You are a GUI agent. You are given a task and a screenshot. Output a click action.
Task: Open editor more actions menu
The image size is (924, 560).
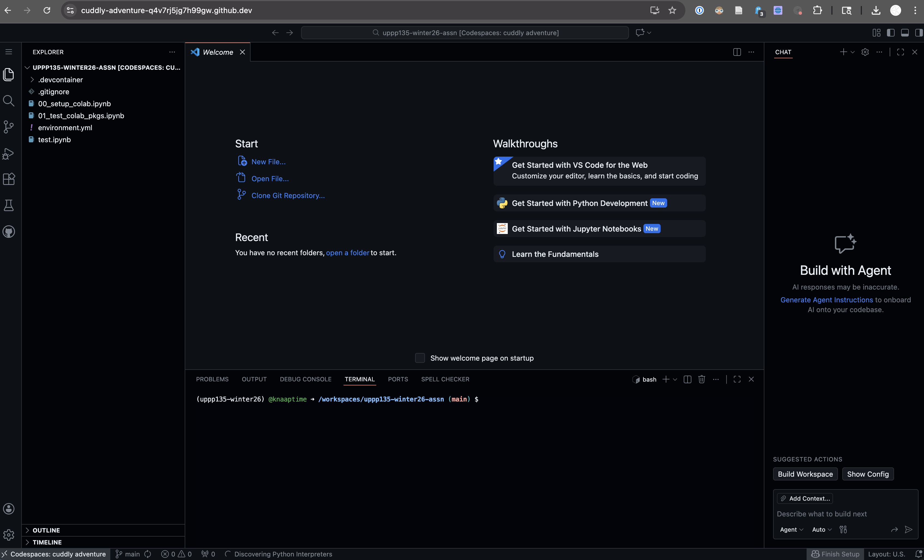click(751, 52)
